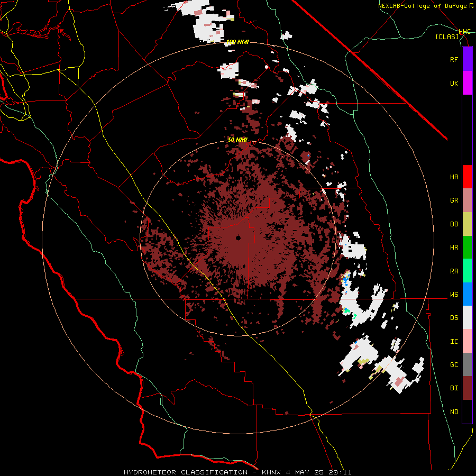Viewport: 476px width, 476px height.
Task: Click the RA legend label
Action: coord(454,271)
